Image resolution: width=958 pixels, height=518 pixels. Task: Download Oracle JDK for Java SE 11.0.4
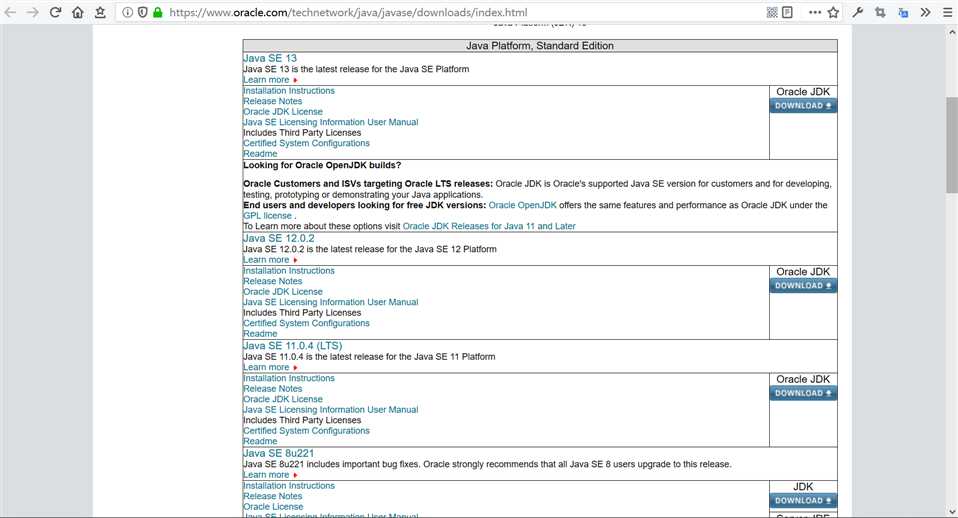803,393
